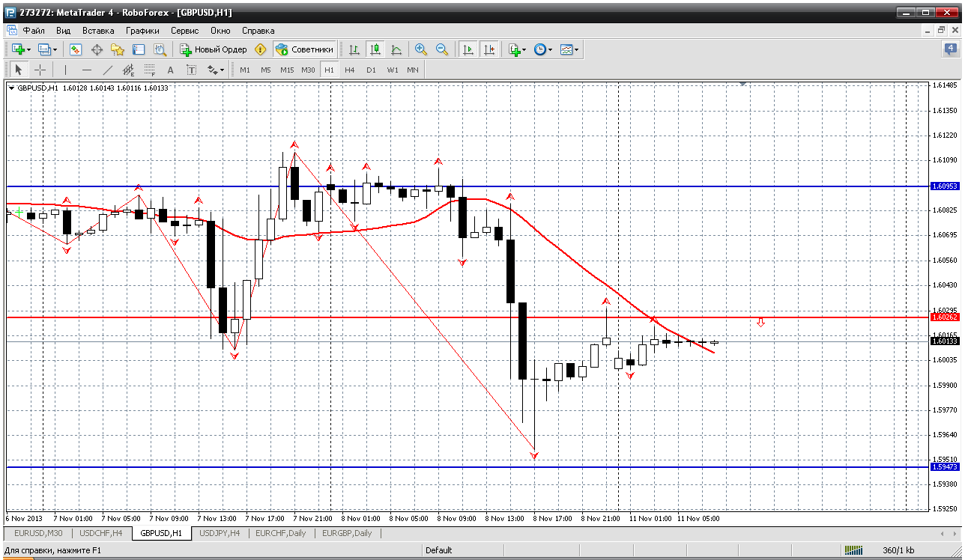Switch to the USDJPY,H4 chart tab

point(220,533)
